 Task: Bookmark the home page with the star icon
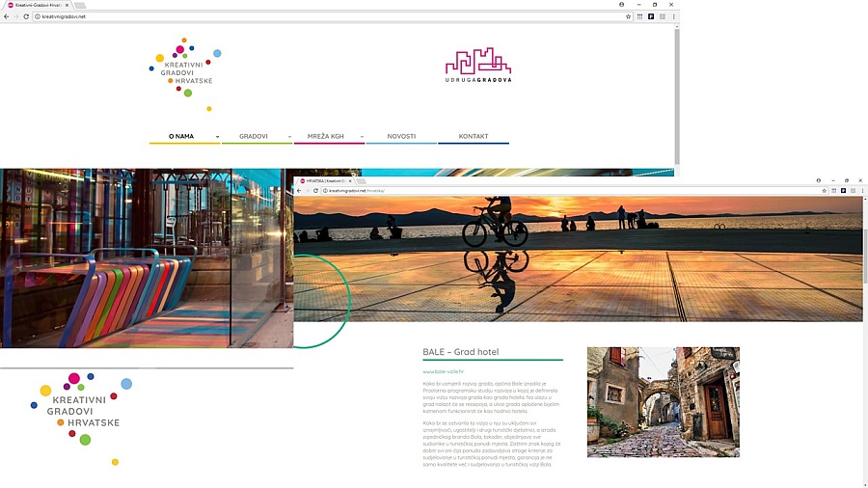tap(628, 16)
